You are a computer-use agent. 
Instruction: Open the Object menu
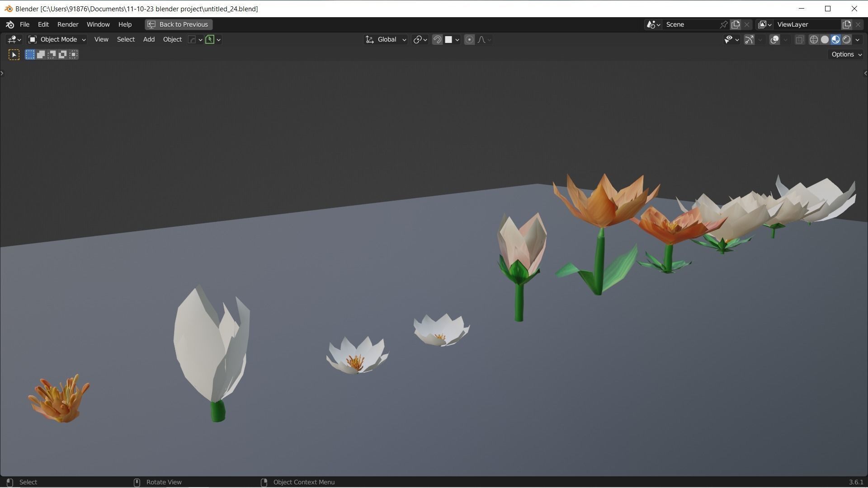pos(172,40)
